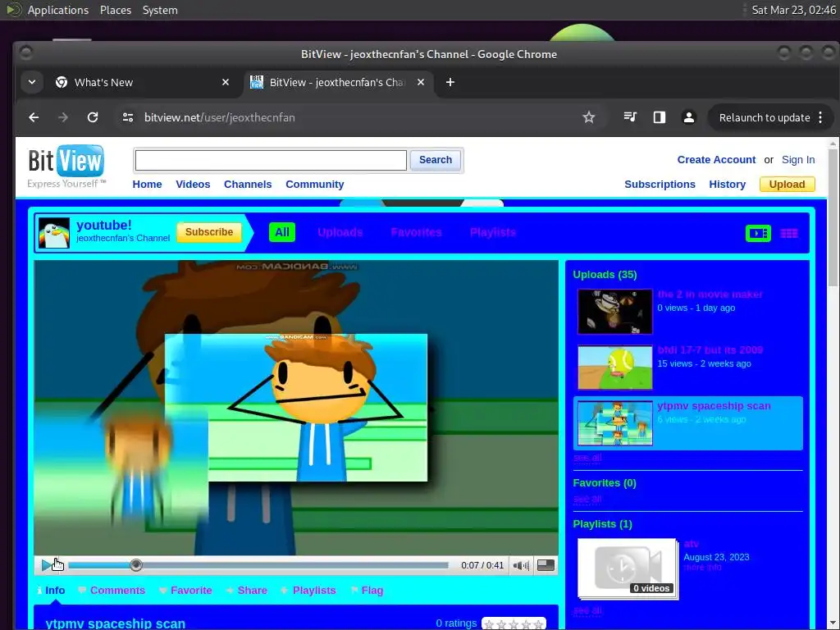The image size is (840, 630).
Task: Go to Channels nav link
Action: pyautogui.click(x=248, y=185)
